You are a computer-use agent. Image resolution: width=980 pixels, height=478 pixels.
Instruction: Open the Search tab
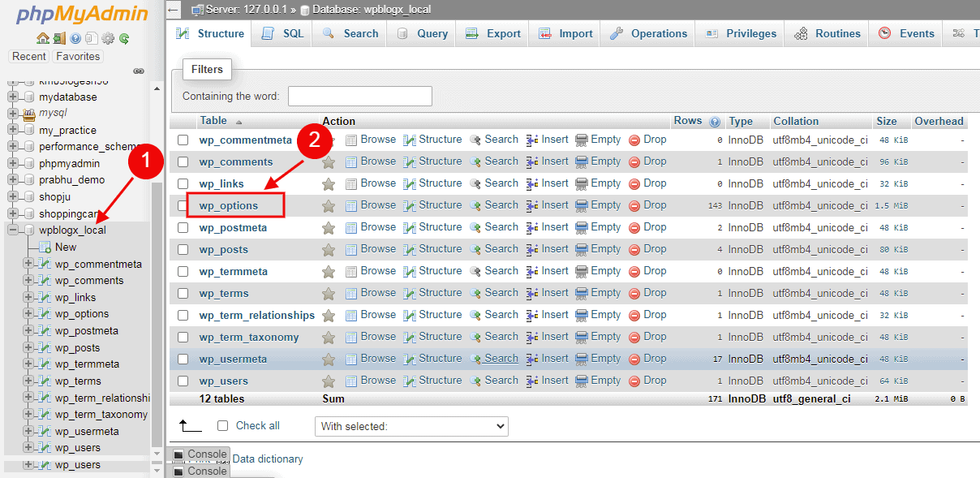point(350,33)
